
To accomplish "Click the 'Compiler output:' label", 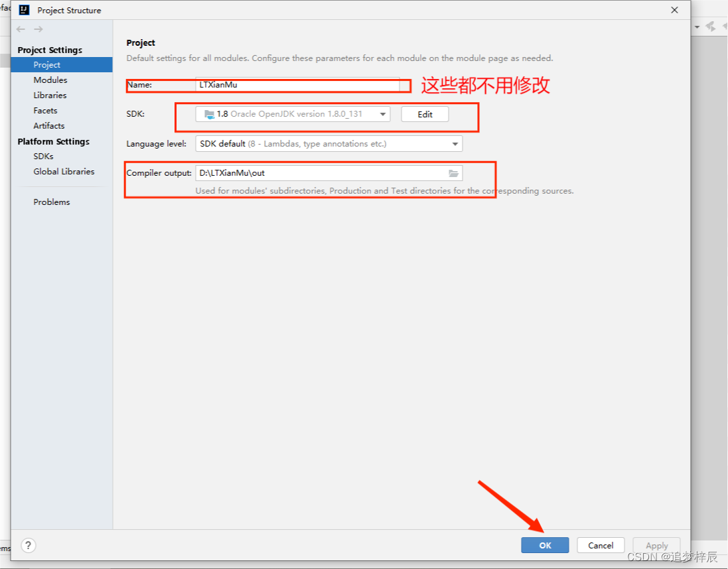I will pyautogui.click(x=159, y=173).
